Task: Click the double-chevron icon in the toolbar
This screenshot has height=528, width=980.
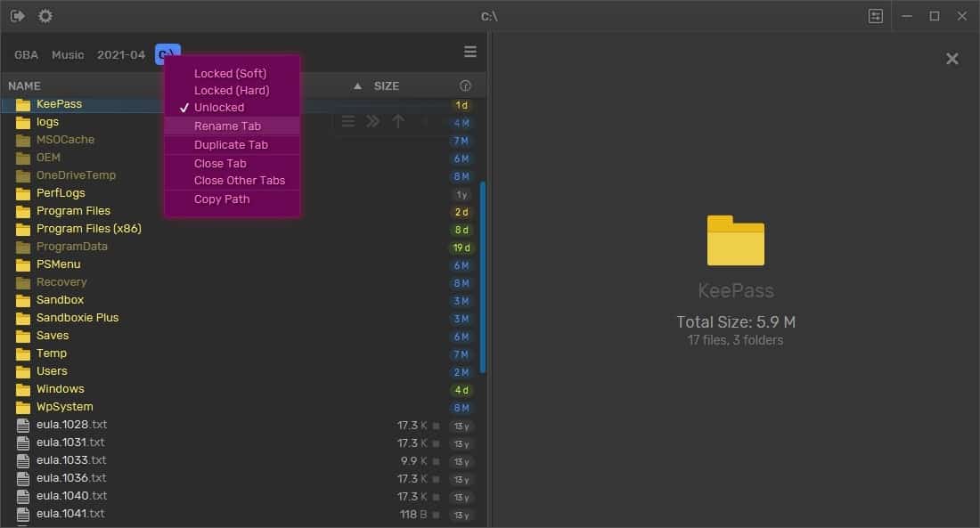Action: point(372,122)
